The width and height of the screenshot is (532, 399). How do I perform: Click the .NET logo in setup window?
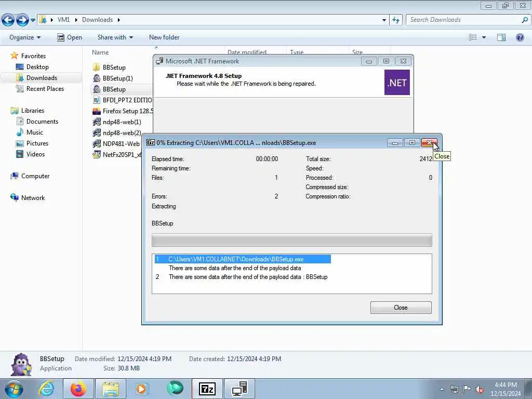397,83
